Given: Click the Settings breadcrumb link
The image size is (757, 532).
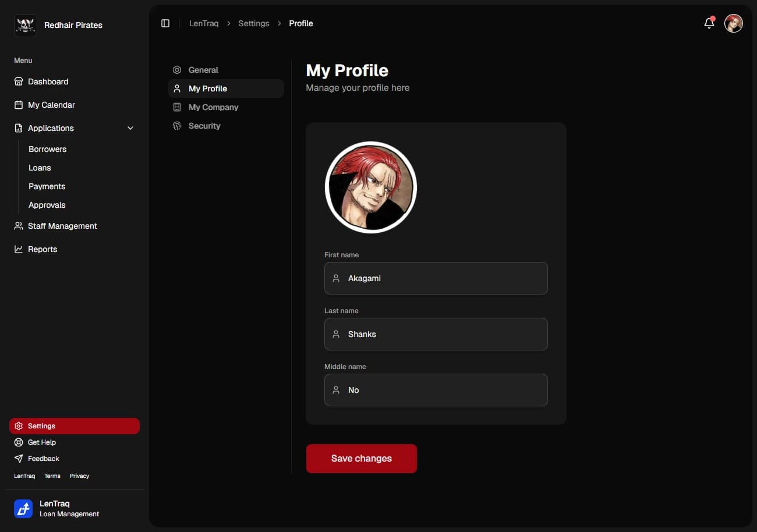Looking at the screenshot, I should (254, 23).
